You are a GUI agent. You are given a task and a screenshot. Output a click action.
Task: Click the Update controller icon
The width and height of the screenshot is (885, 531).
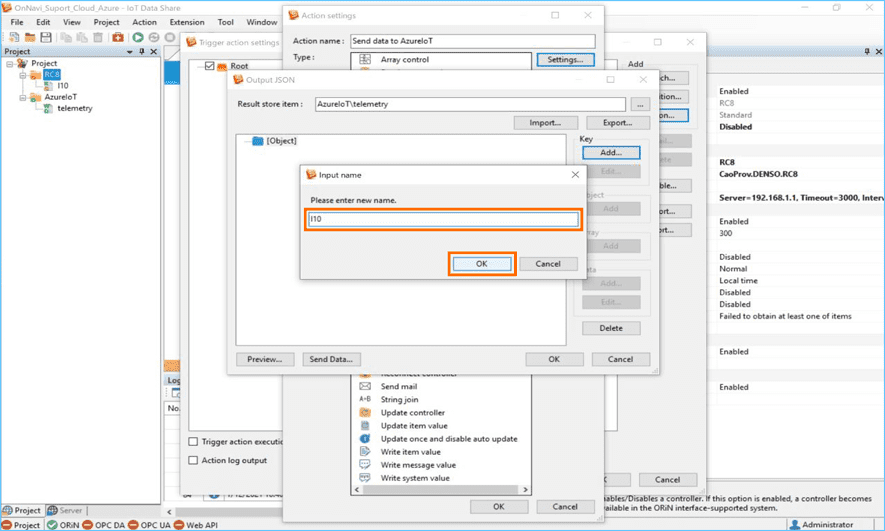point(365,412)
